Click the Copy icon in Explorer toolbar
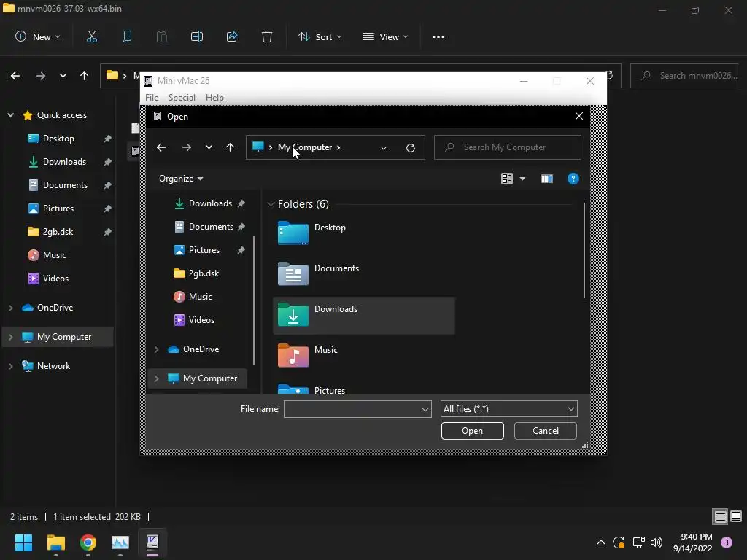This screenshot has width=747, height=560. coord(127,36)
